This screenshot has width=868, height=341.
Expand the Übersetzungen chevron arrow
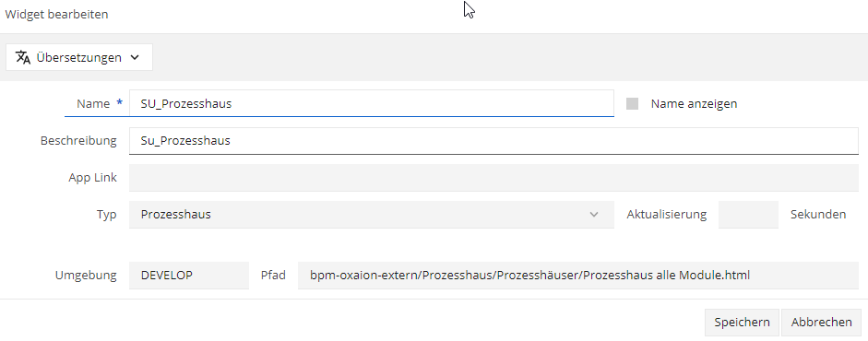click(135, 57)
